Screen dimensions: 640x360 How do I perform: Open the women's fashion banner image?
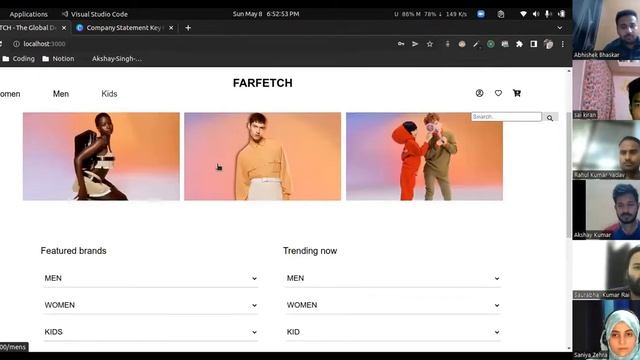[x=101, y=156]
